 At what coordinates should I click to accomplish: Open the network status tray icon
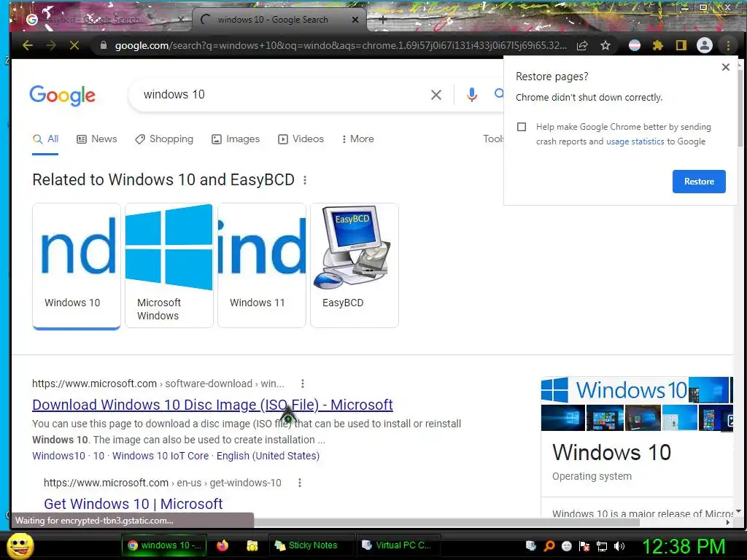[x=602, y=546]
